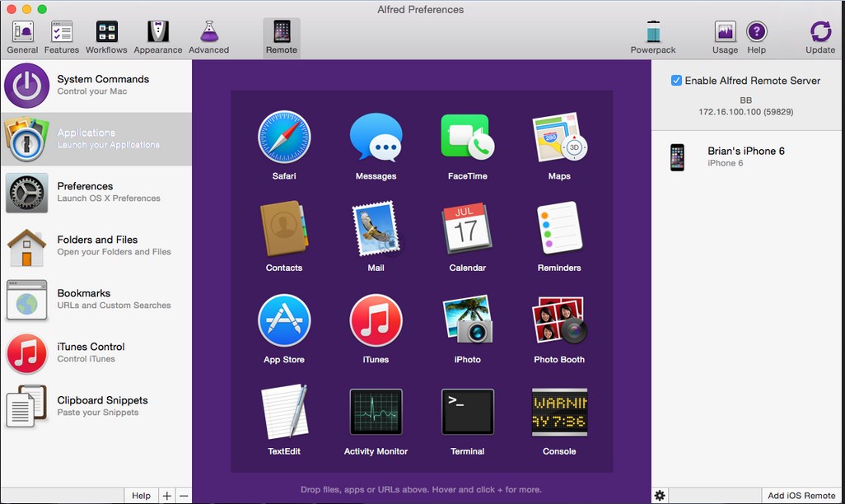Click the Console app icon
Screen dimensions: 845x504
(559, 413)
